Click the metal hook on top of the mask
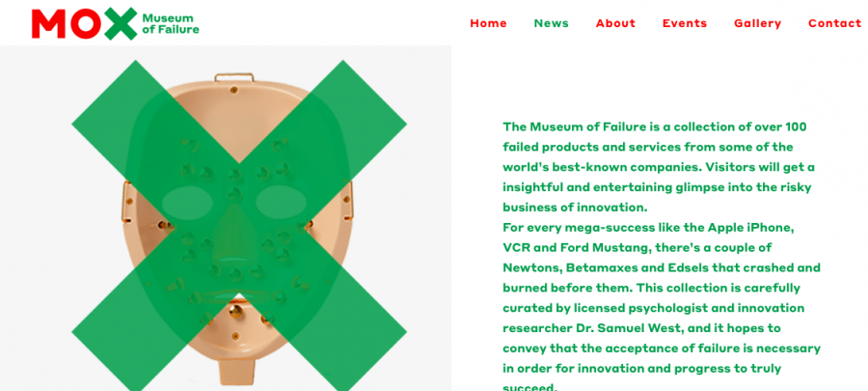868x391 pixels. (x=234, y=77)
